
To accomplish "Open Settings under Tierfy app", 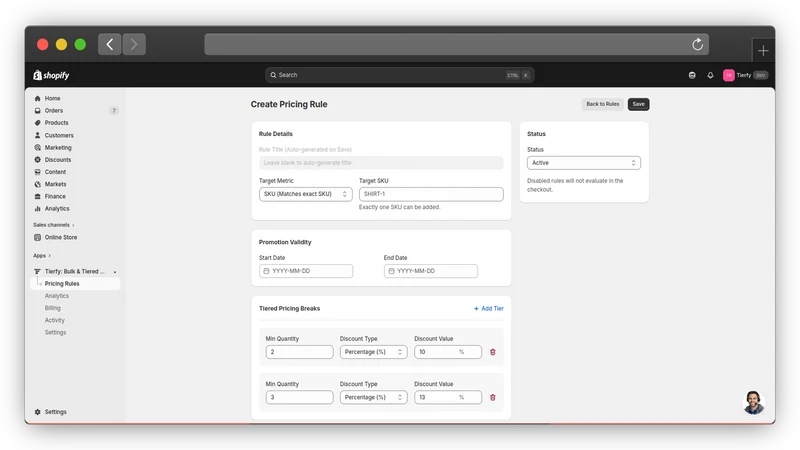I will tap(55, 333).
